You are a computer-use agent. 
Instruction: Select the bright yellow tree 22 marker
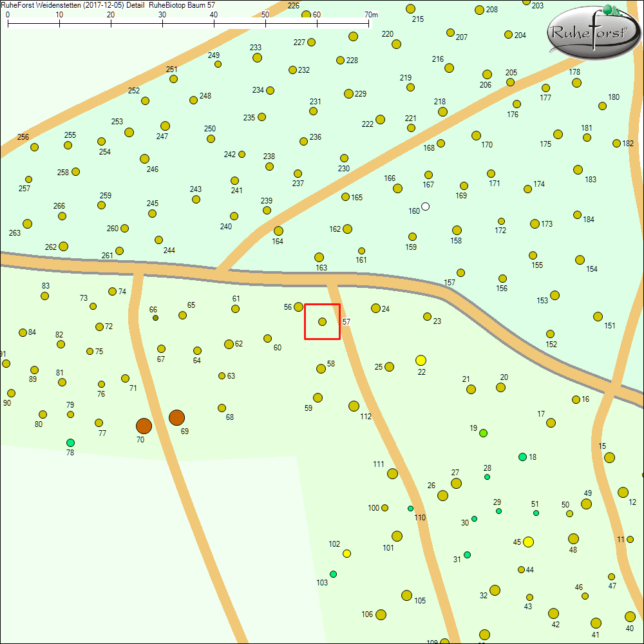pos(421,360)
